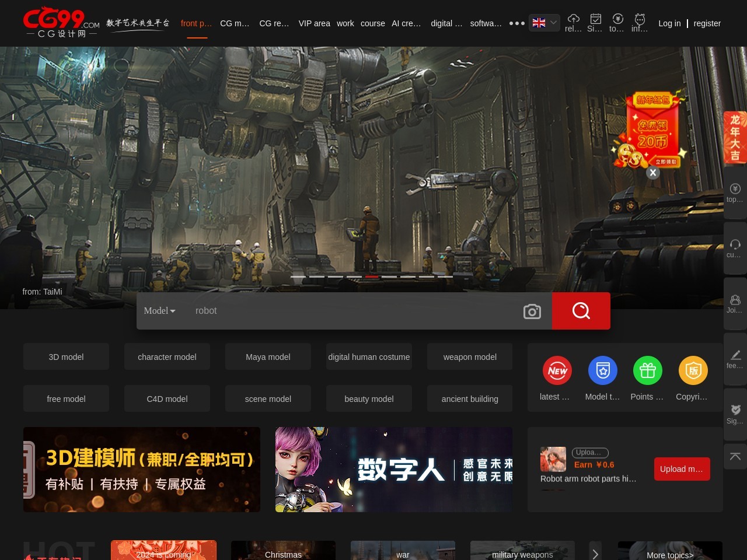Close the red envelope promo popup

(653, 173)
